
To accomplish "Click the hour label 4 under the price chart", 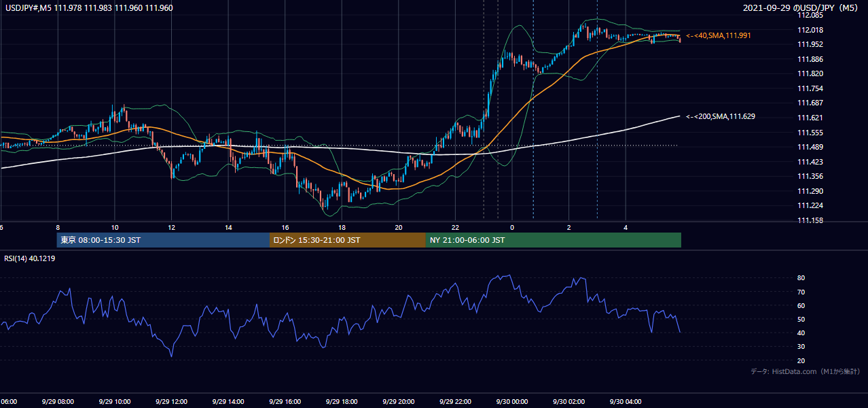I will [626, 228].
